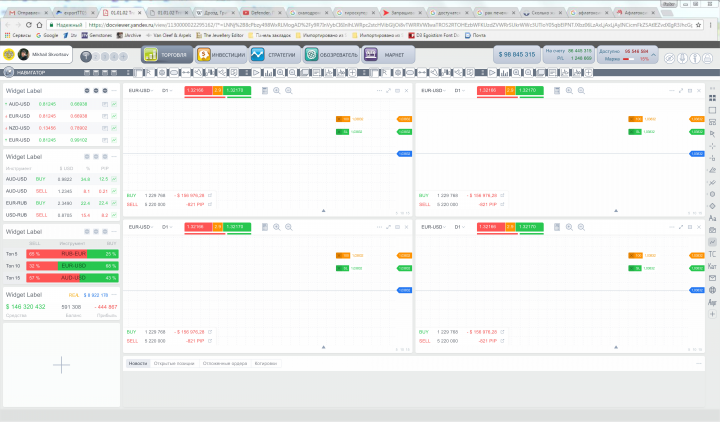Open the Стратегии section
Screen dimensions: 720x422
(x=275, y=55)
